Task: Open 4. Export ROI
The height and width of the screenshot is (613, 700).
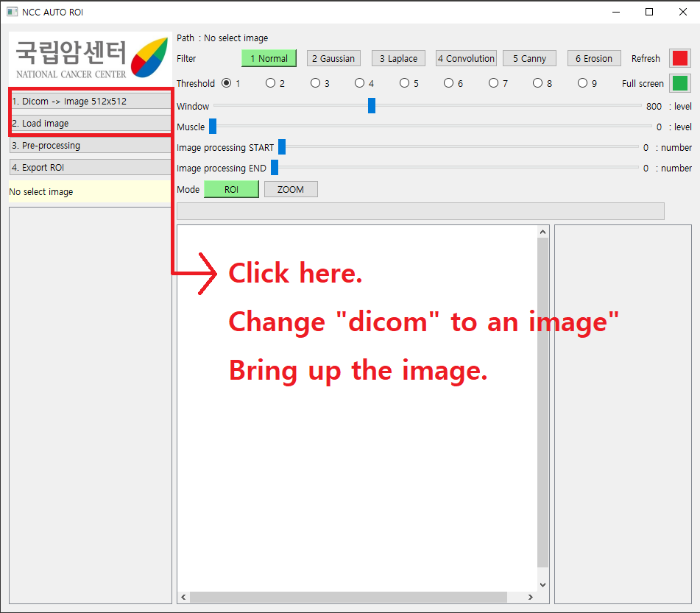Action: (x=90, y=167)
